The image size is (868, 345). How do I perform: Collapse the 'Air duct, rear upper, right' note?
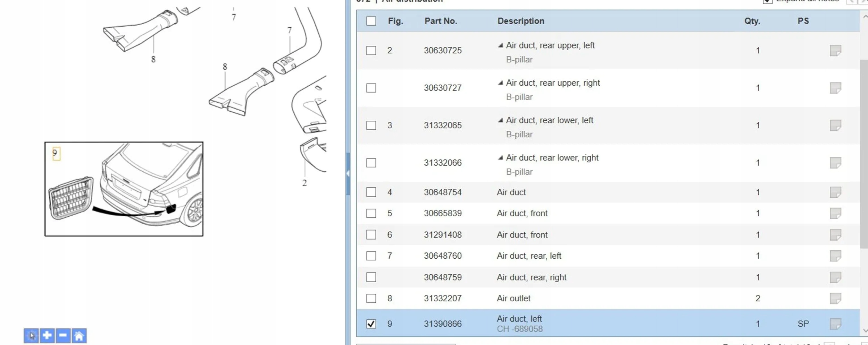click(x=500, y=83)
